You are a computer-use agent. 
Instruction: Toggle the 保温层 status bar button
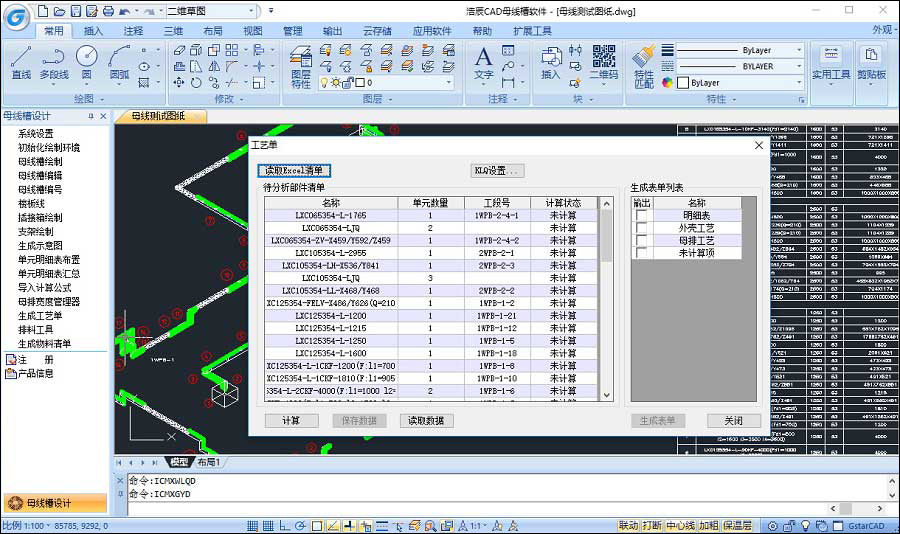click(x=737, y=525)
